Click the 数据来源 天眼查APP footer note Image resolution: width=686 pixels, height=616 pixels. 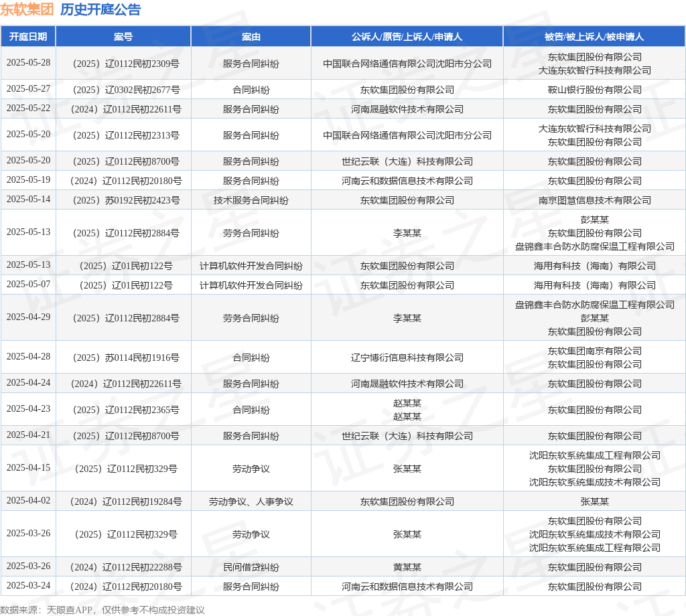click(x=102, y=610)
